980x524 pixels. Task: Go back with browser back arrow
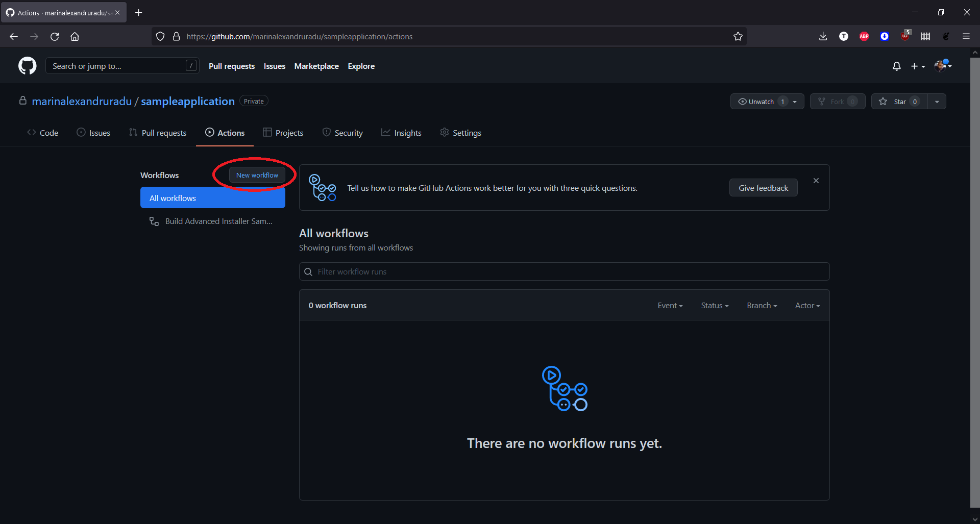pos(14,36)
